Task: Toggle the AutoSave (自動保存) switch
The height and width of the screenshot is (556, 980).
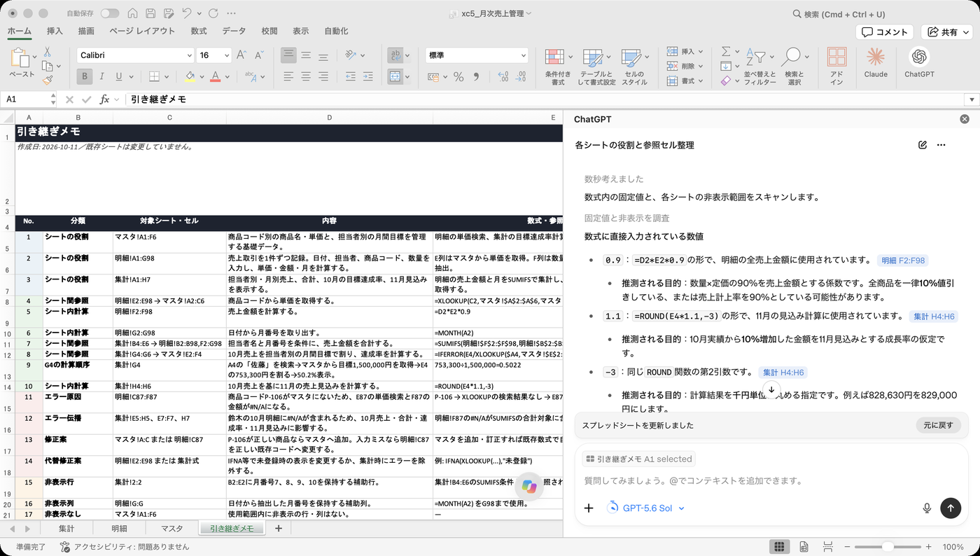Action: (110, 13)
